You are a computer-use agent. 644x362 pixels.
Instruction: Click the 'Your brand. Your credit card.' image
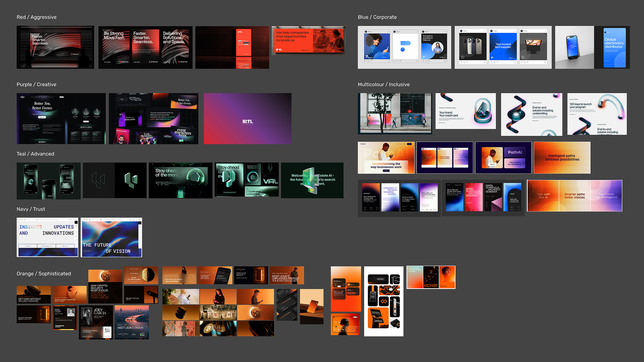[465, 111]
